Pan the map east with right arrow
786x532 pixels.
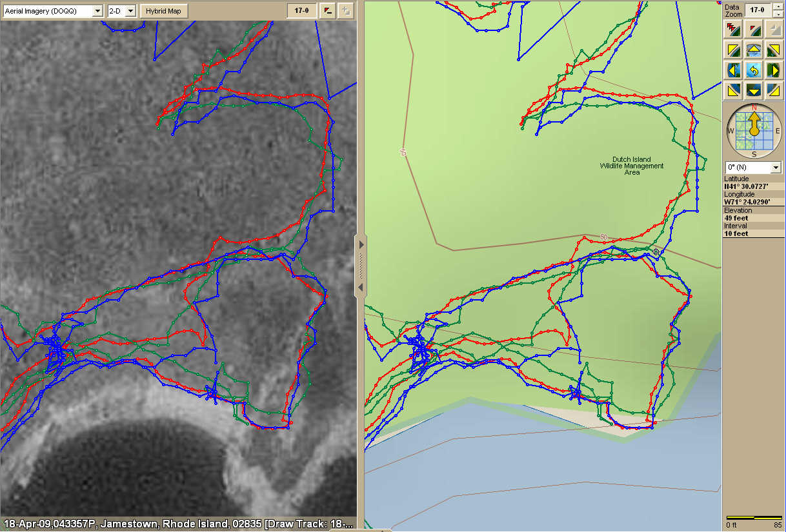(x=773, y=70)
